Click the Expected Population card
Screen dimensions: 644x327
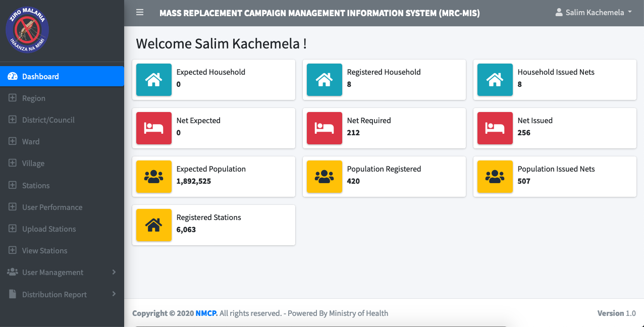[213, 177]
